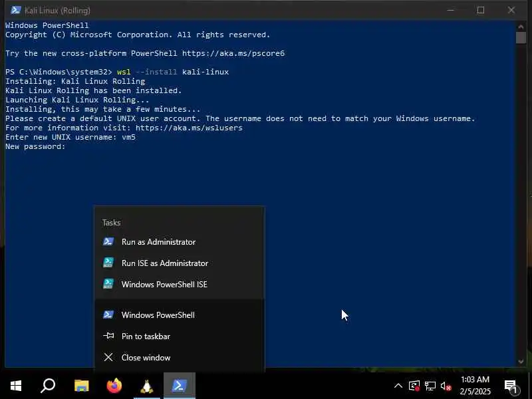Maximize the Kali Linux (Rolling) window
The height and width of the screenshot is (399, 532).
481,10
